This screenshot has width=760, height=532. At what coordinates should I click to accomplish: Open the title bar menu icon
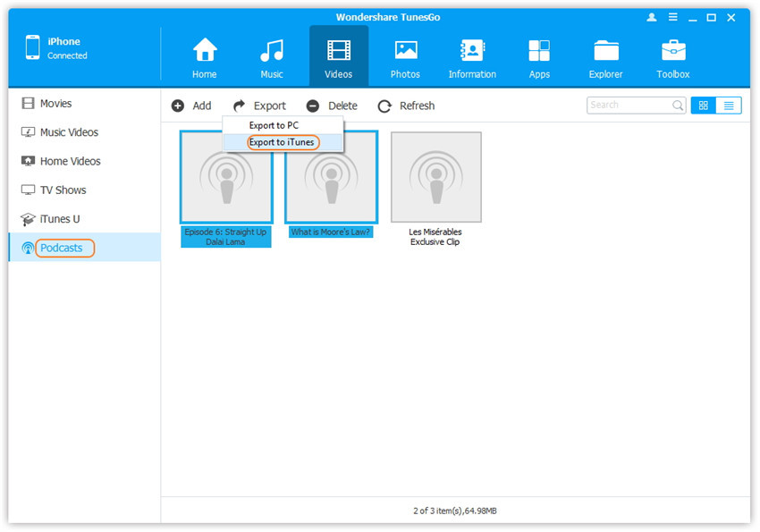671,17
